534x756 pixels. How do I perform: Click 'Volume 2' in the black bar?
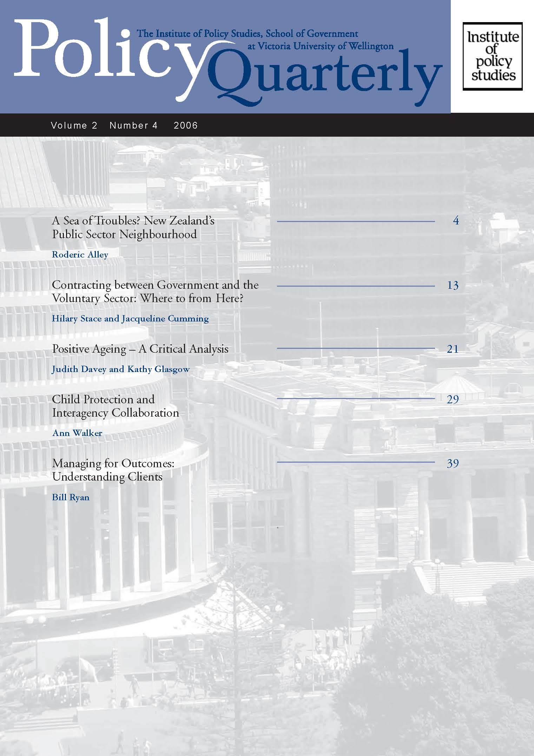click(74, 125)
